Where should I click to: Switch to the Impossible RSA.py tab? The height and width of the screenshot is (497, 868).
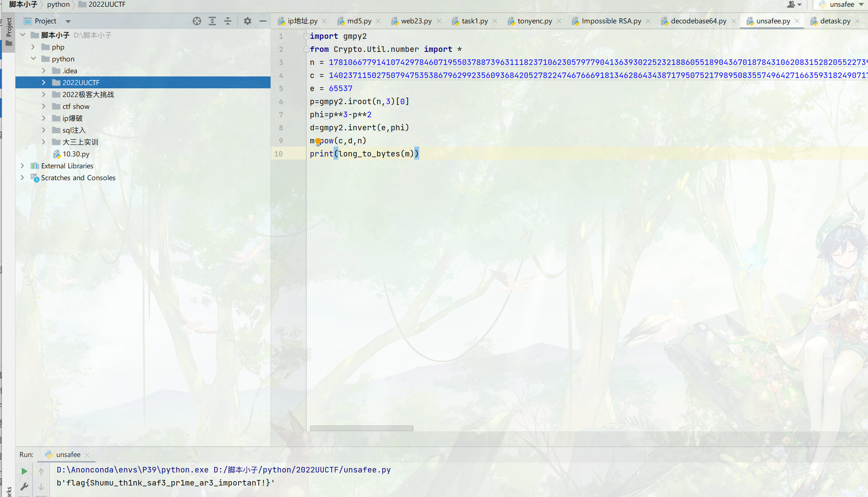pos(611,21)
